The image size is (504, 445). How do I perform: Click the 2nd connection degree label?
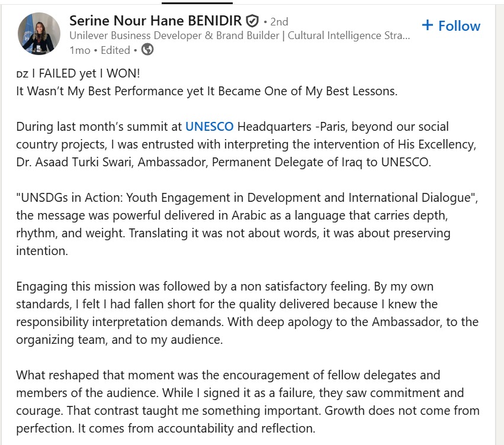(278, 21)
